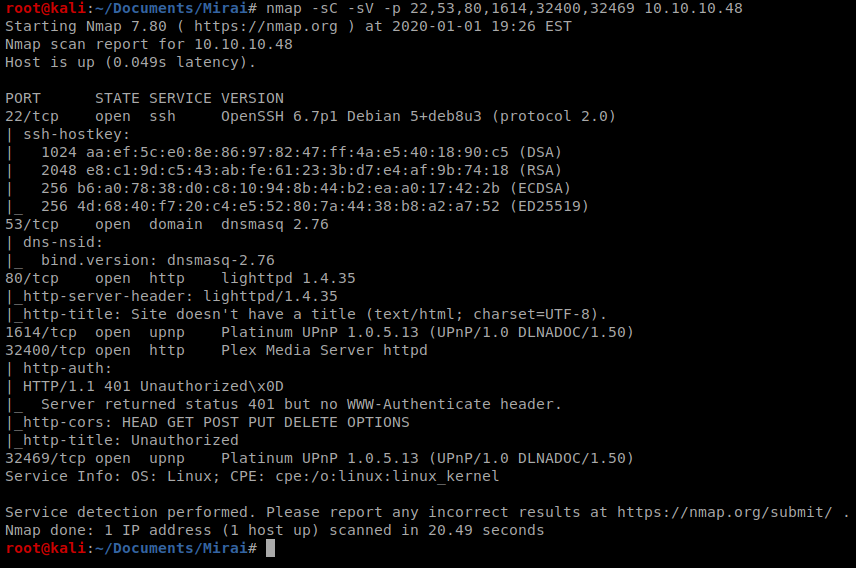Click the https://nmap.org/submit/ link
This screenshot has height=568, width=856.
pos(724,512)
